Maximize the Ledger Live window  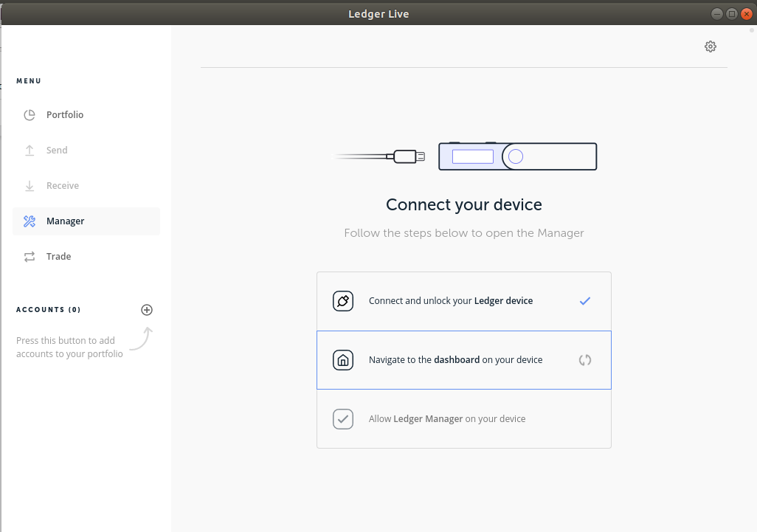click(x=732, y=14)
